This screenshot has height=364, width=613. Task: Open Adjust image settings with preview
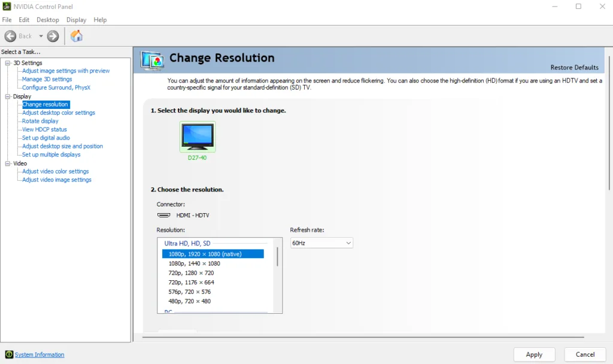coord(66,71)
